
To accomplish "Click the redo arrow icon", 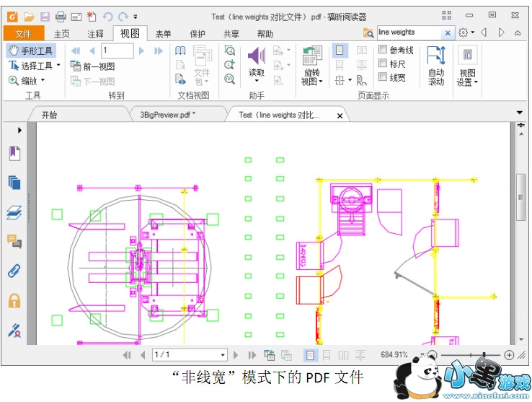I will pyautogui.click(x=123, y=17).
